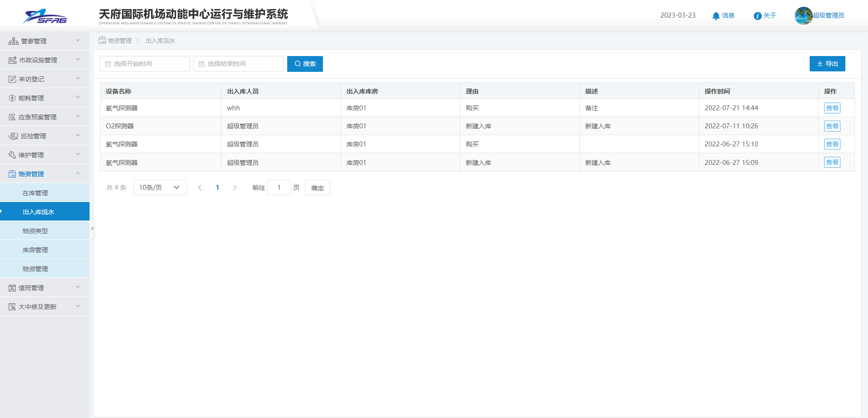
Task: Open 库房管理 submenu item
Action: (x=35, y=250)
